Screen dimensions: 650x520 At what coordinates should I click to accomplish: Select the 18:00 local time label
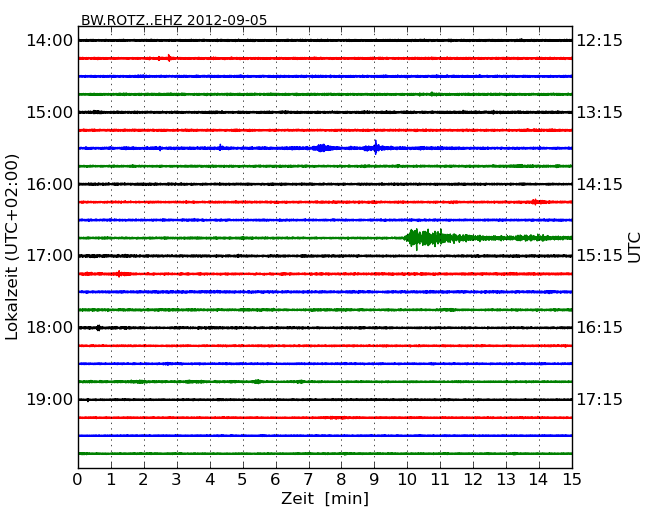coord(50,328)
